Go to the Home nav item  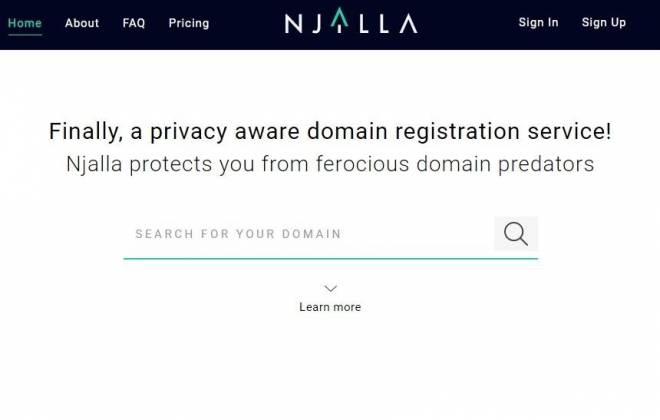[24, 23]
